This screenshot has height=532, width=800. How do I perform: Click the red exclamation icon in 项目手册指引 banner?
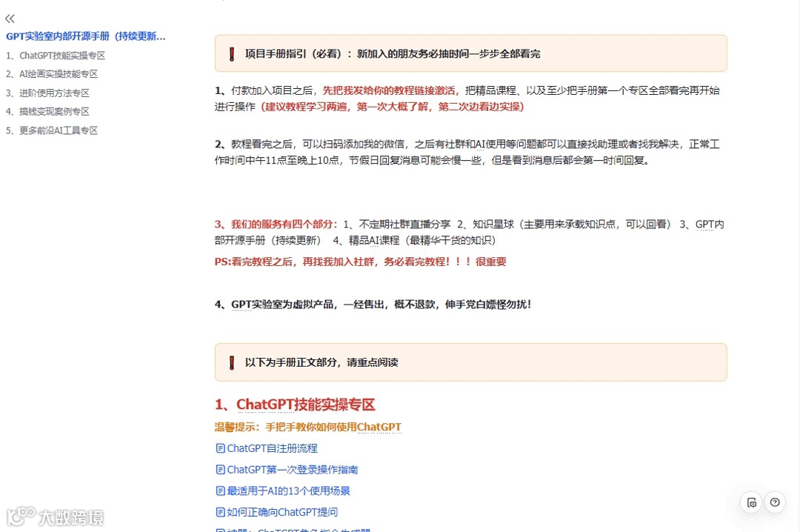232,53
